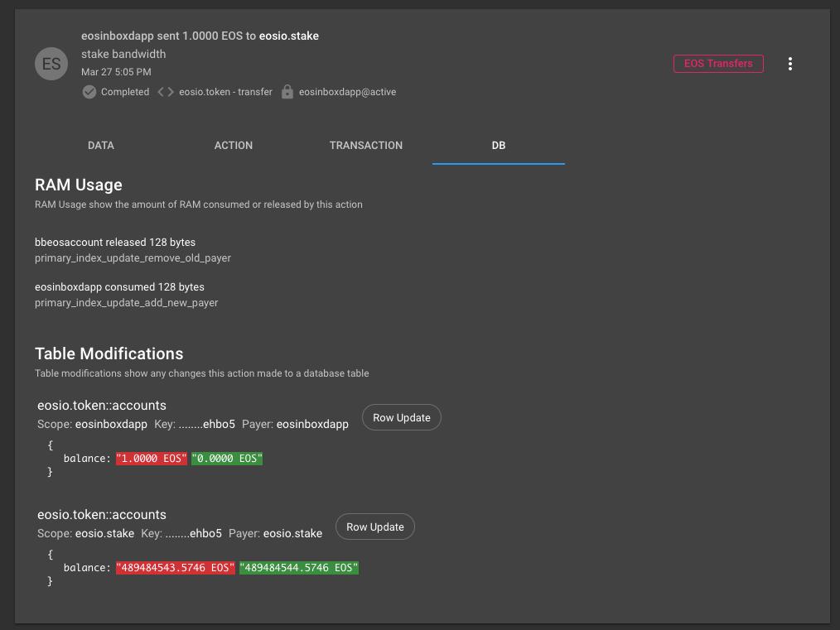Screen dimensions: 840x630
Task: Click "eosinboxdapp consumed 128 bytes" text
Action: tap(119, 287)
